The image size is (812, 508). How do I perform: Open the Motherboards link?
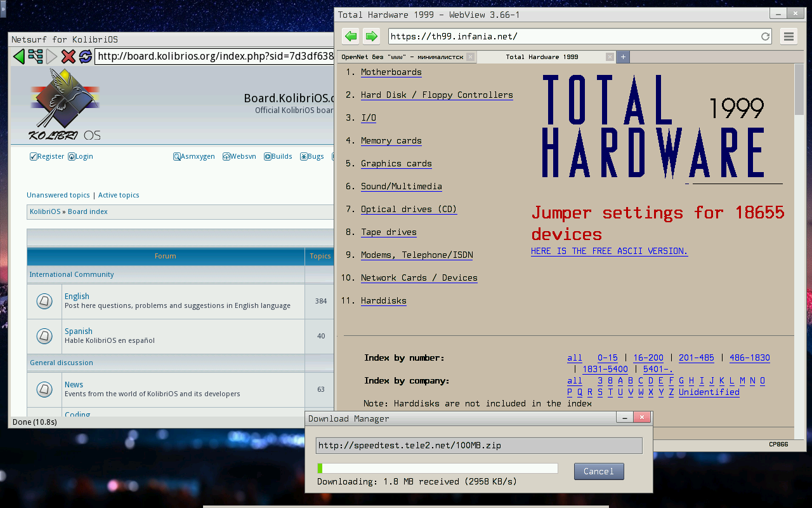coord(391,72)
